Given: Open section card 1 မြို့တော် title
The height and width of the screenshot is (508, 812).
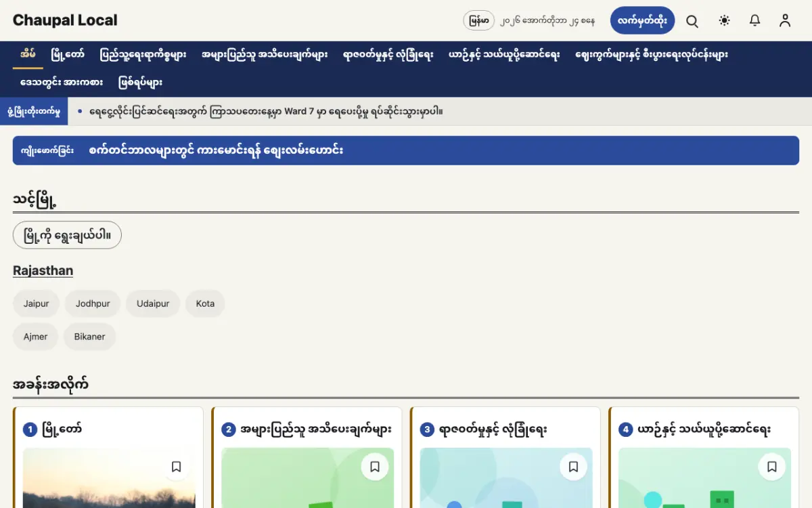Looking at the screenshot, I should [62, 429].
